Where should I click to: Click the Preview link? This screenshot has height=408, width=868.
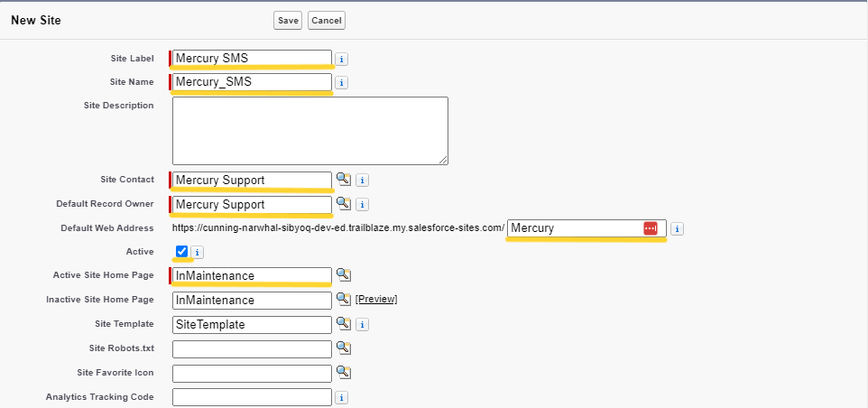click(376, 300)
